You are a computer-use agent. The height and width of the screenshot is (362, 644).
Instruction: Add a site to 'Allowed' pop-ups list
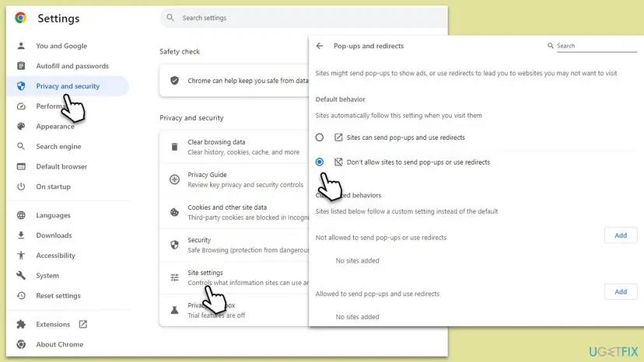tap(621, 292)
